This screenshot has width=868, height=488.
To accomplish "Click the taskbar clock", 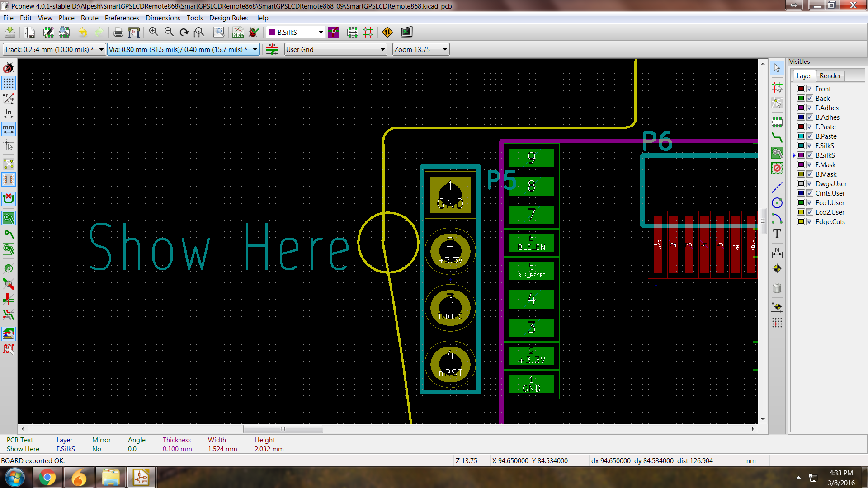I will point(841,478).
